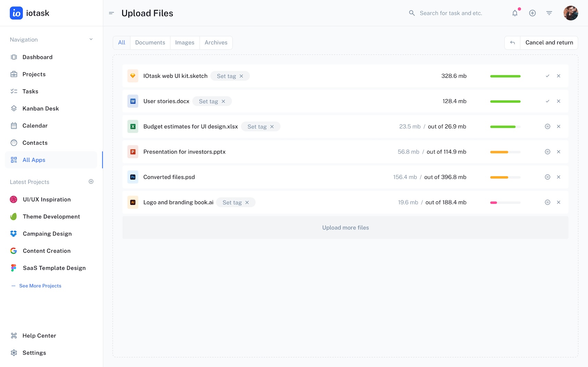Viewport: 588px width, 367px height.
Task: Open the filter icon in header
Action: tap(549, 13)
